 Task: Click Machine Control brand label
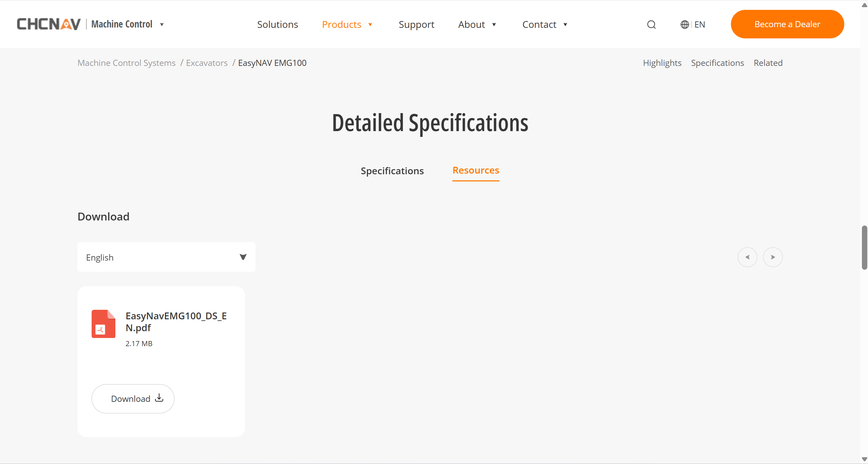tap(122, 24)
